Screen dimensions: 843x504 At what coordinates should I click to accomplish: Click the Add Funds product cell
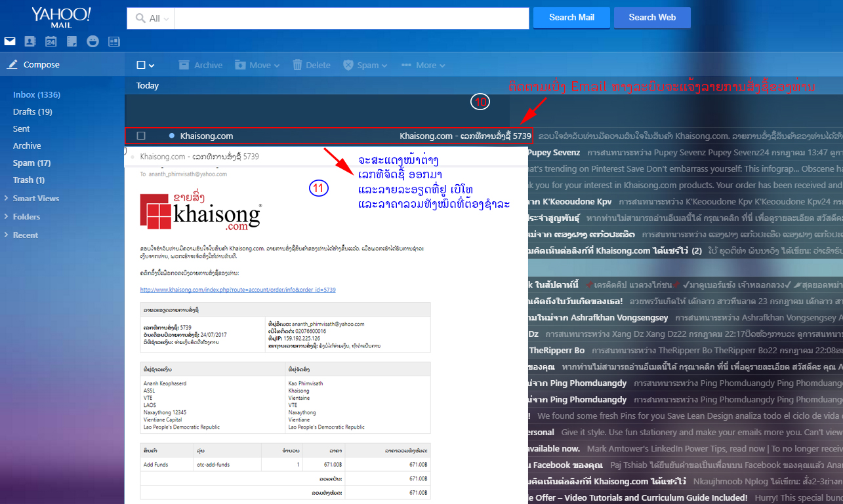[166, 465]
